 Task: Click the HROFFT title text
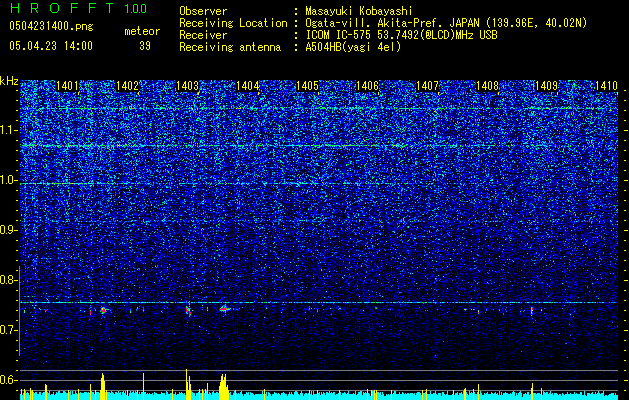coord(63,8)
